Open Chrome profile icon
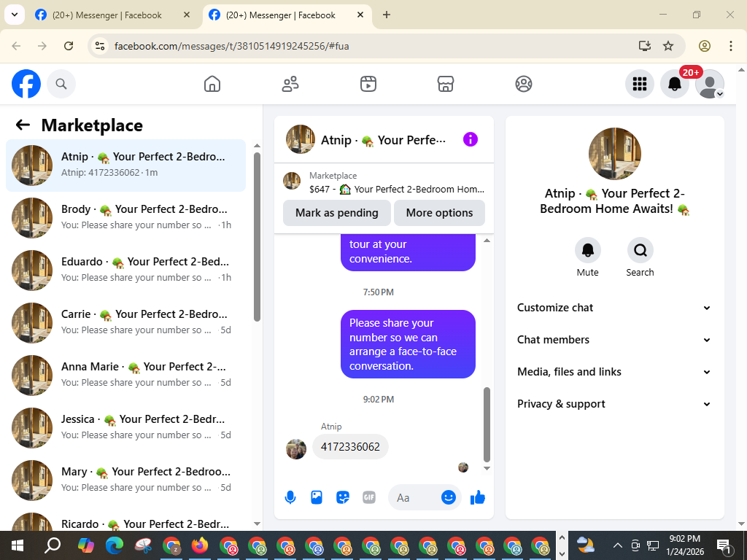Viewport: 747px width, 560px height. (x=705, y=46)
